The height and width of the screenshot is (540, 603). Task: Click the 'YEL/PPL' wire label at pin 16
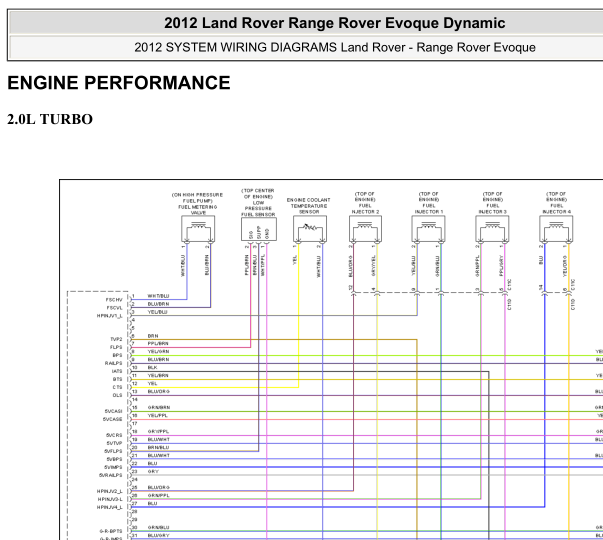click(158, 416)
